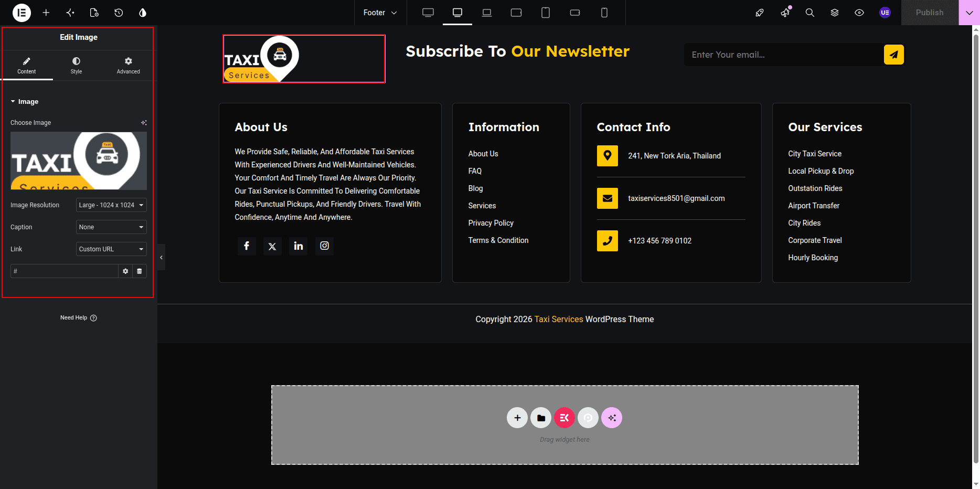
Task: Open Site Settings sparkle icon in top bar
Action: (x=70, y=13)
